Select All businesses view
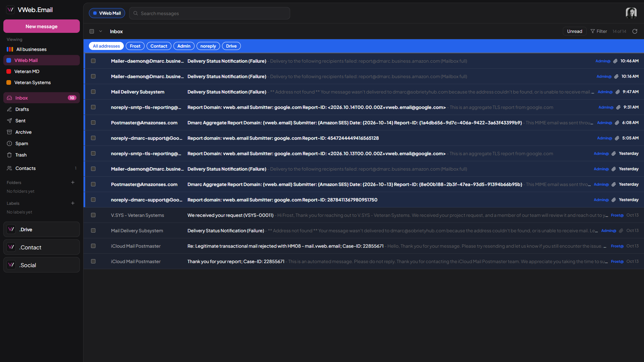The width and height of the screenshot is (644, 362). pos(42,49)
